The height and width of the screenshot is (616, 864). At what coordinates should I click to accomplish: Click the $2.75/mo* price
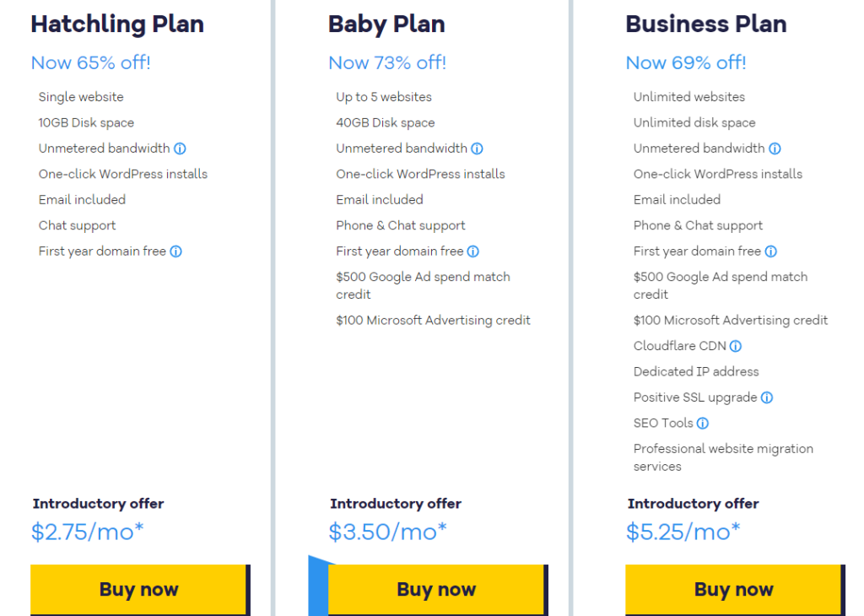coord(87,532)
